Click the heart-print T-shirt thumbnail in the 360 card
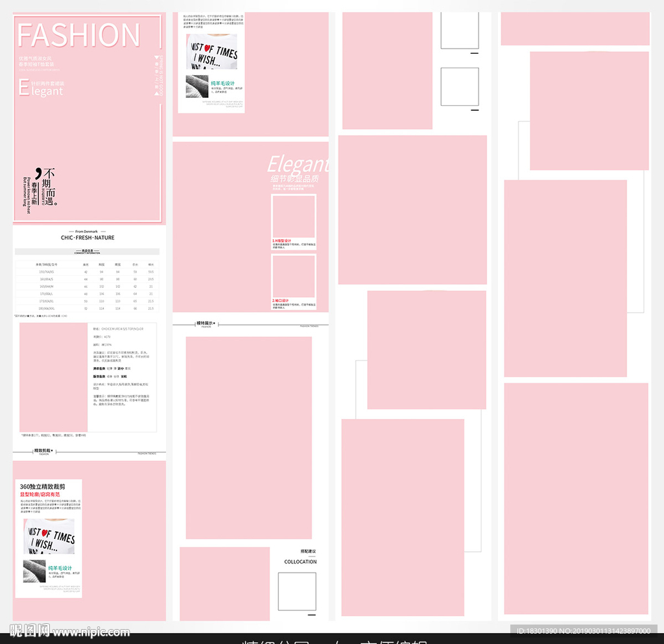Screen dimensions: 664x644 coord(49,536)
